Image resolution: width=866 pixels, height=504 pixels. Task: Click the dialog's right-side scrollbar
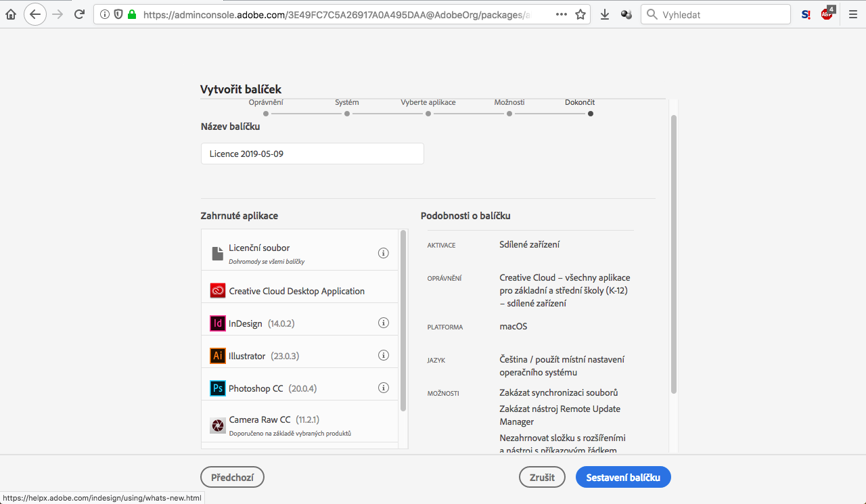[673, 254]
